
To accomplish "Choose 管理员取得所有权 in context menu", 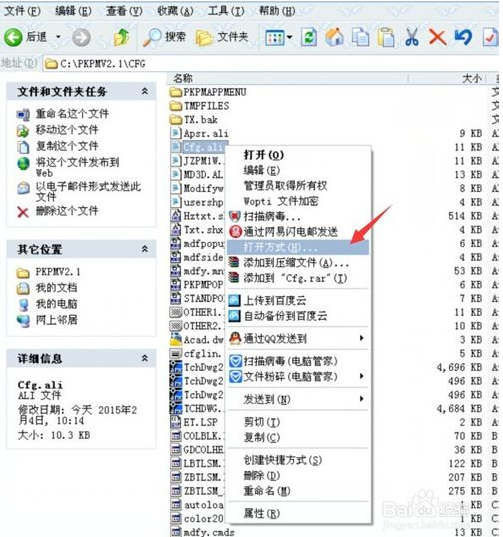I will click(x=298, y=186).
